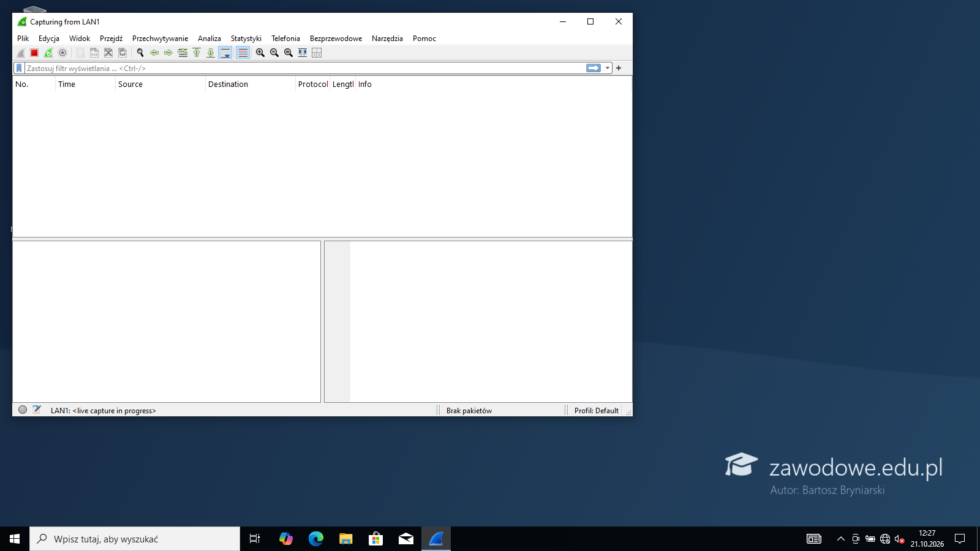Start capture with the shark fin icon

tap(20, 53)
